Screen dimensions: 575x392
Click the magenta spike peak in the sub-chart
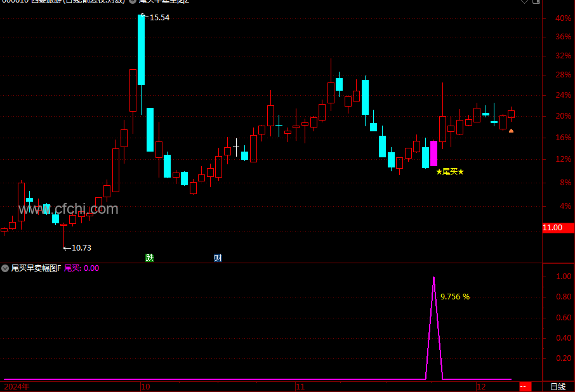[x=434, y=278]
